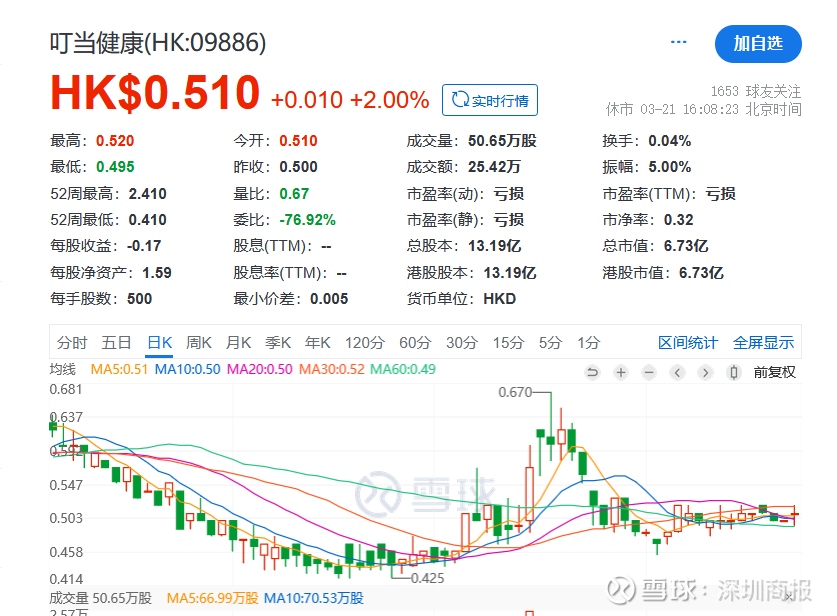Click the 量比 value 0.67
Viewport: 837px width, 616px height.
point(294,194)
